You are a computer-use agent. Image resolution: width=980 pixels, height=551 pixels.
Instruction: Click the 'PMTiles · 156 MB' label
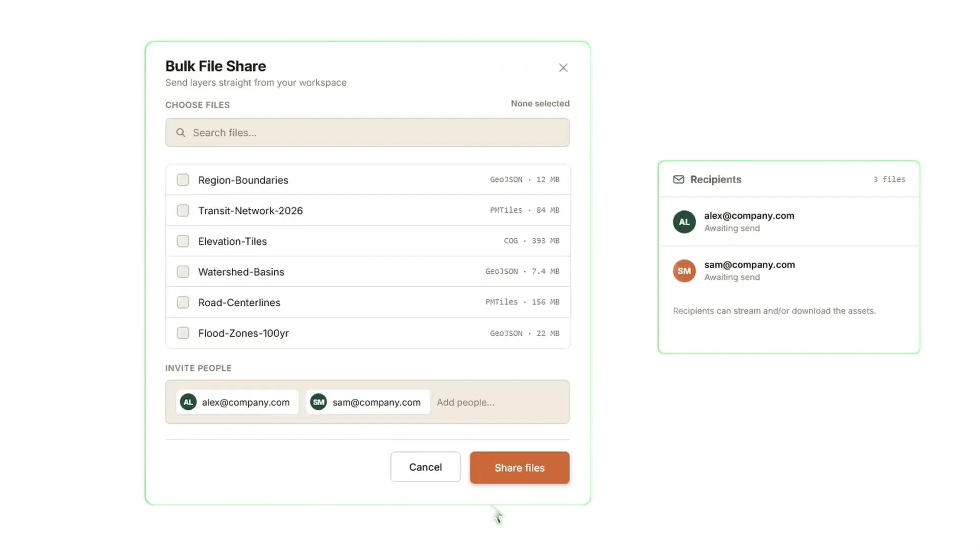pos(522,302)
